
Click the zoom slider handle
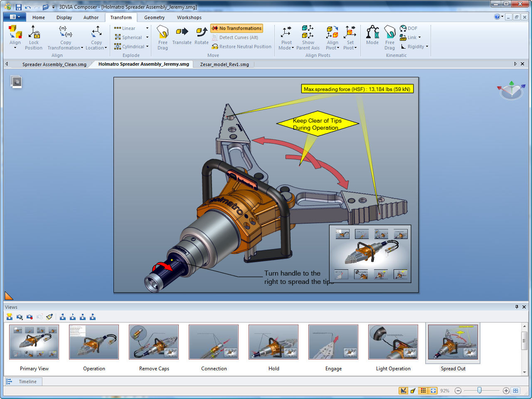(x=479, y=391)
